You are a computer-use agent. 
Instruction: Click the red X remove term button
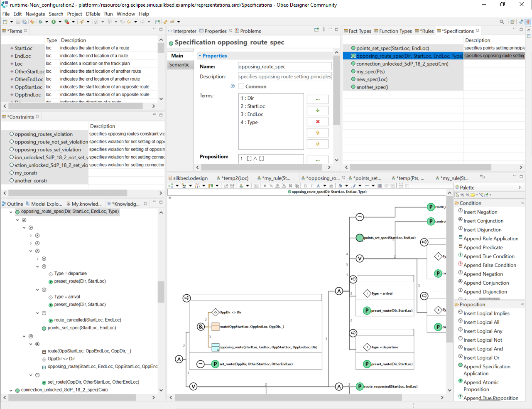pos(318,122)
